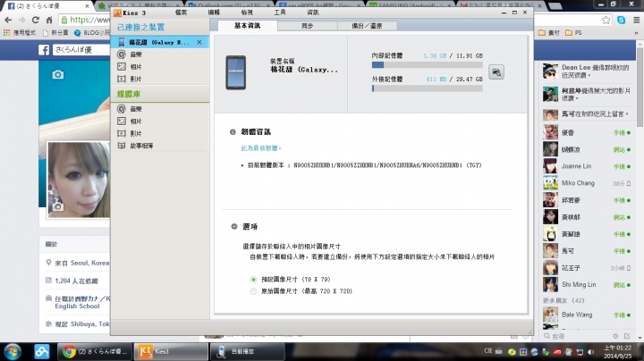The image size is (644, 361).
Task: Open 故事相簿 in the media library
Action: coord(141,146)
